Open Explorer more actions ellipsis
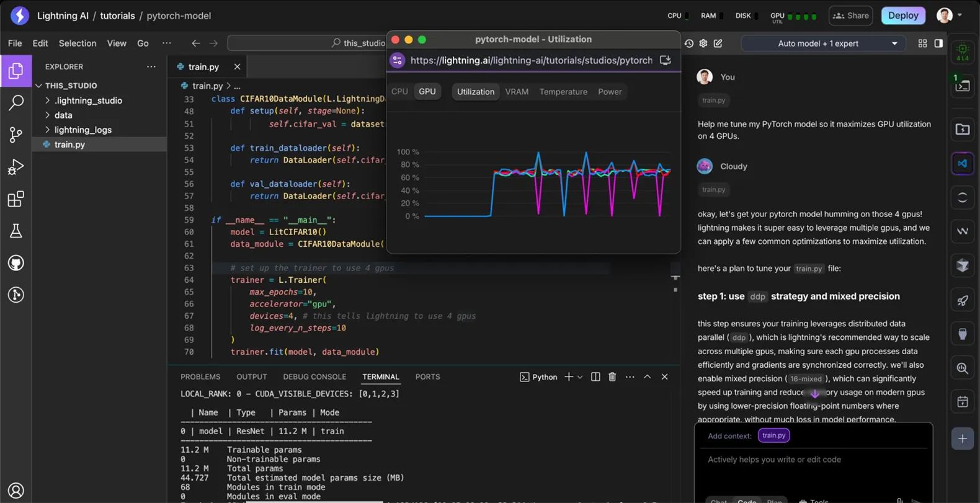The height and width of the screenshot is (503, 980). (x=151, y=66)
